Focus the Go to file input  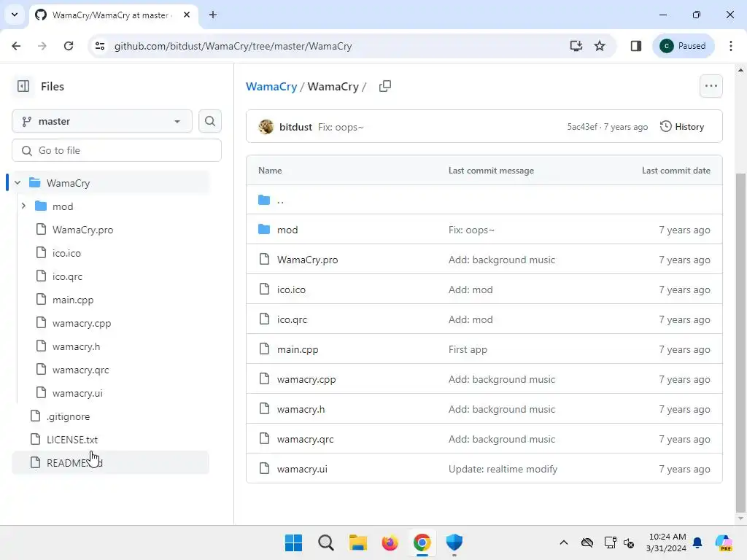117,150
